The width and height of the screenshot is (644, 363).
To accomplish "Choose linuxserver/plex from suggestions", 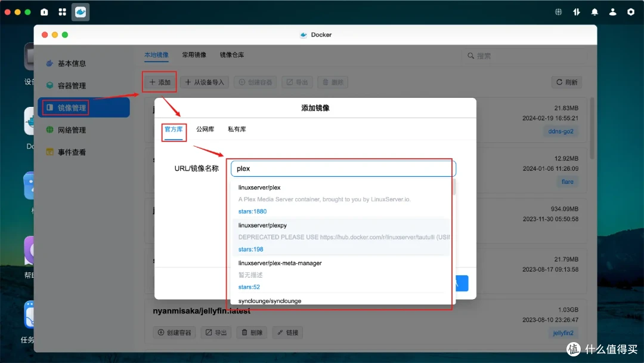I will pos(341,199).
